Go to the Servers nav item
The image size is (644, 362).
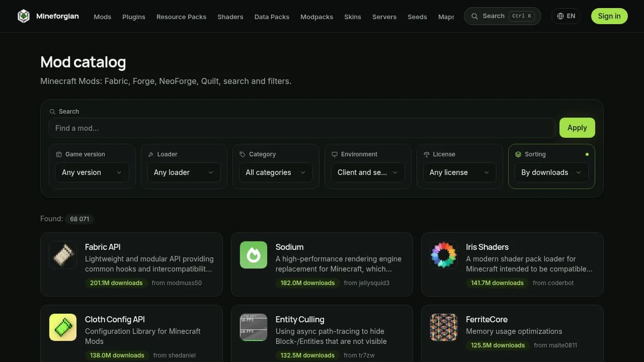(384, 17)
